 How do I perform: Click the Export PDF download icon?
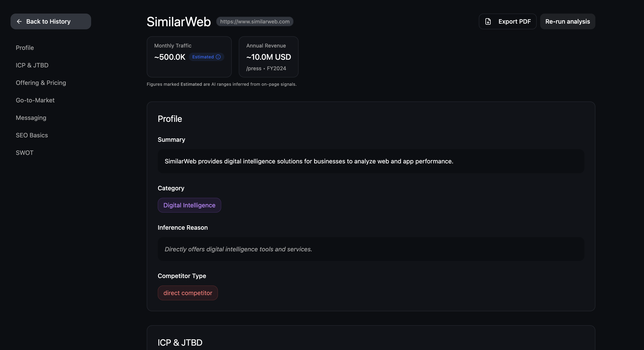click(488, 21)
